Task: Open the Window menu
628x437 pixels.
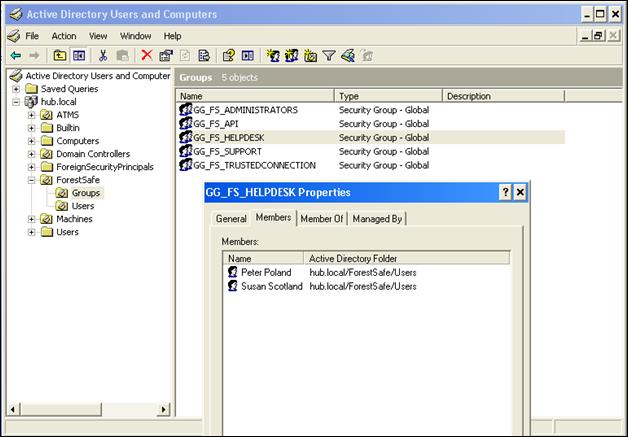Action: [x=135, y=36]
